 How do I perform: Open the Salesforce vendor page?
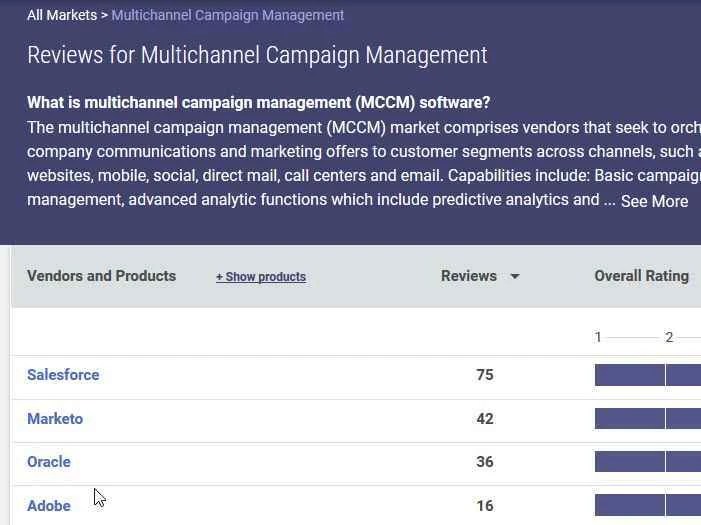click(63, 375)
